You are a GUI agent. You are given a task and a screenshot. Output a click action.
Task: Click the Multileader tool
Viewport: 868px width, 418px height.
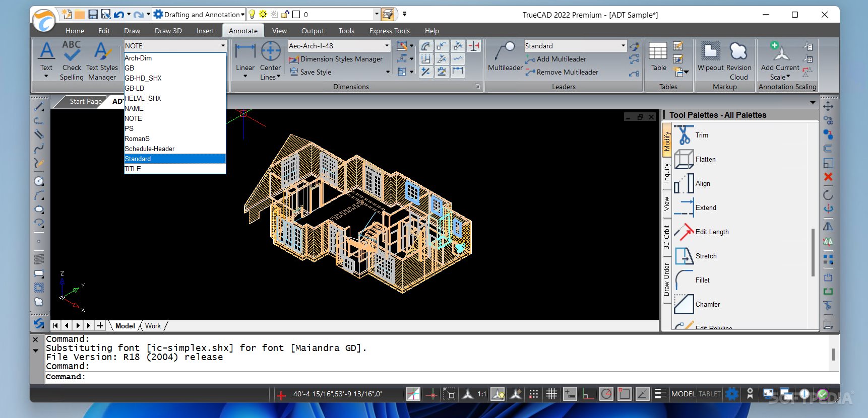[505, 56]
